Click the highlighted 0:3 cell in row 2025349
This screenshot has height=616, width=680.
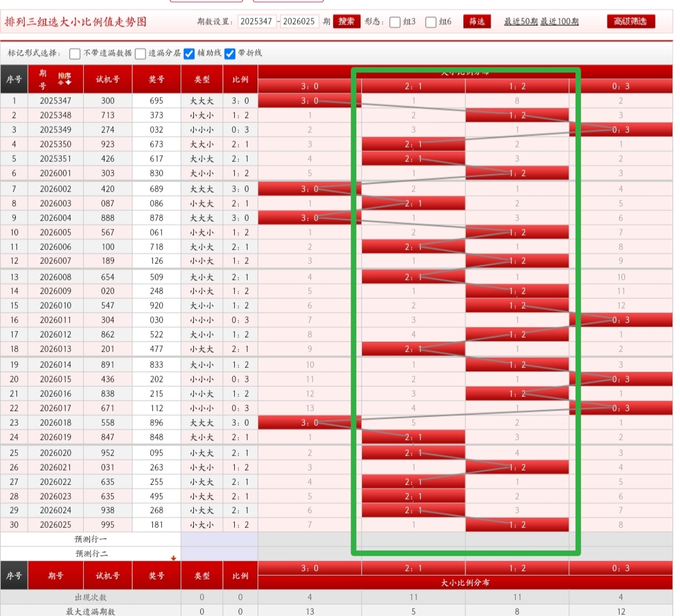(621, 130)
